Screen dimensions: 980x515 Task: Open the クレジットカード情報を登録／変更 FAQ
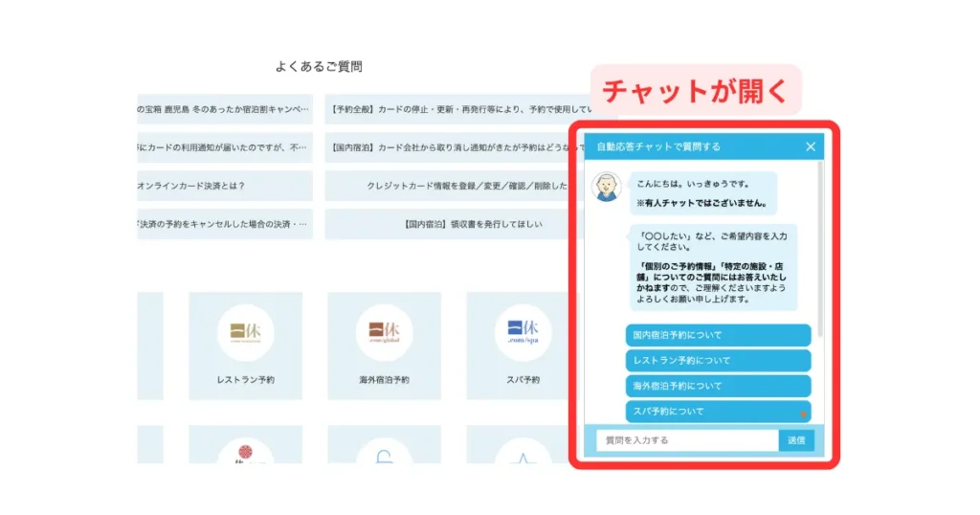[455, 186]
